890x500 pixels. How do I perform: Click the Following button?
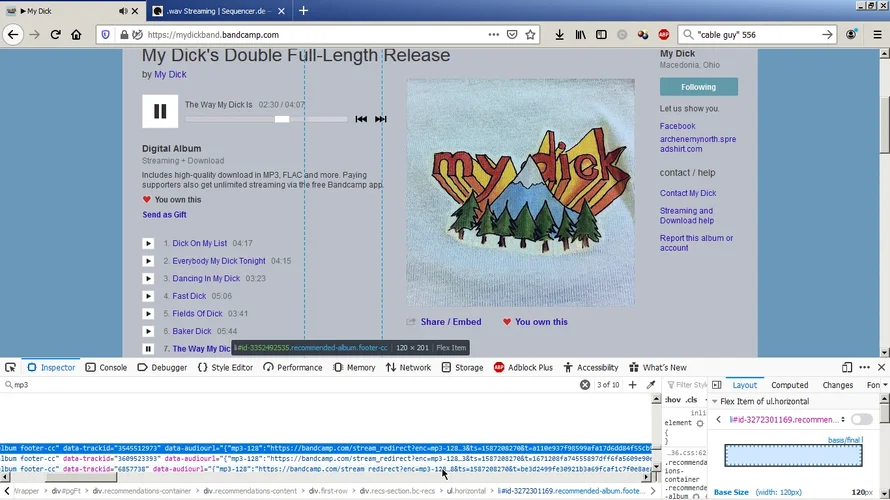coord(699,87)
